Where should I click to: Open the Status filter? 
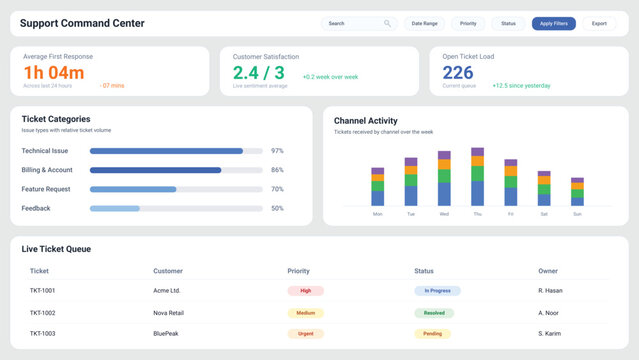(x=508, y=24)
